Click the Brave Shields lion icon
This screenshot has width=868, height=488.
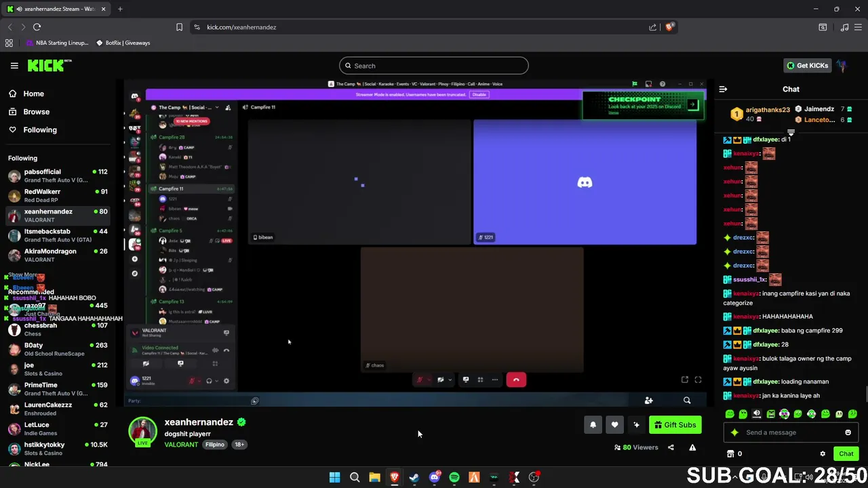click(x=669, y=27)
